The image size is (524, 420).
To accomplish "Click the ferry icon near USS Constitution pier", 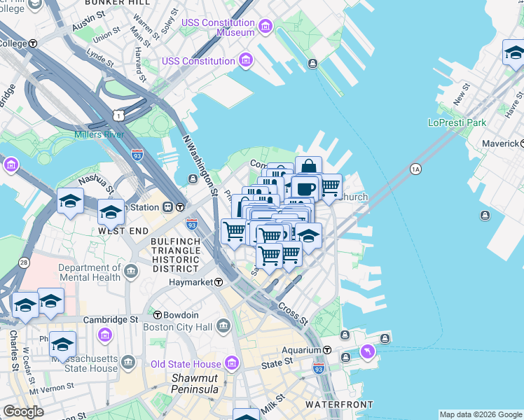I will pyautogui.click(x=313, y=63).
